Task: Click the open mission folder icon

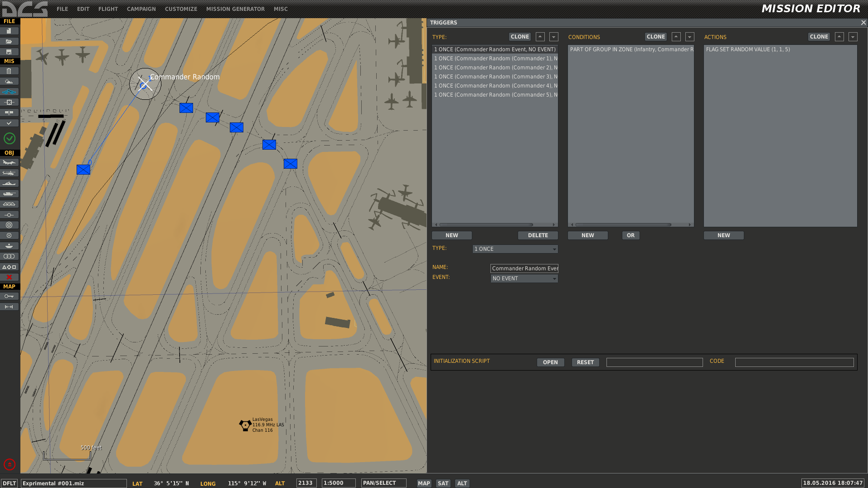Action: click(9, 41)
